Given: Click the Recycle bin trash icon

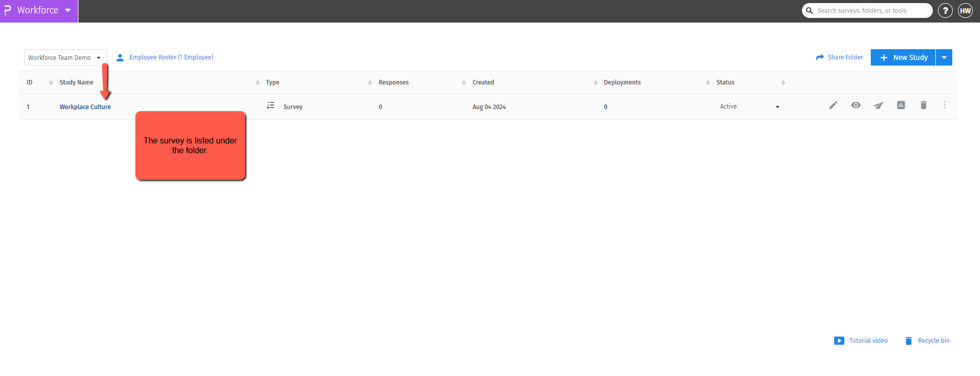Looking at the screenshot, I should coord(909,341).
